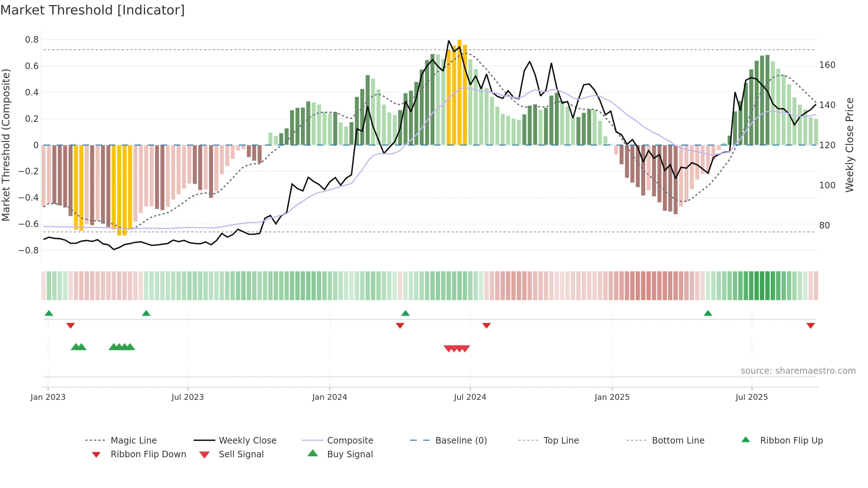Click the last buy signal marker in April 2023
Viewport: 868px width, 488px height.
[130, 347]
